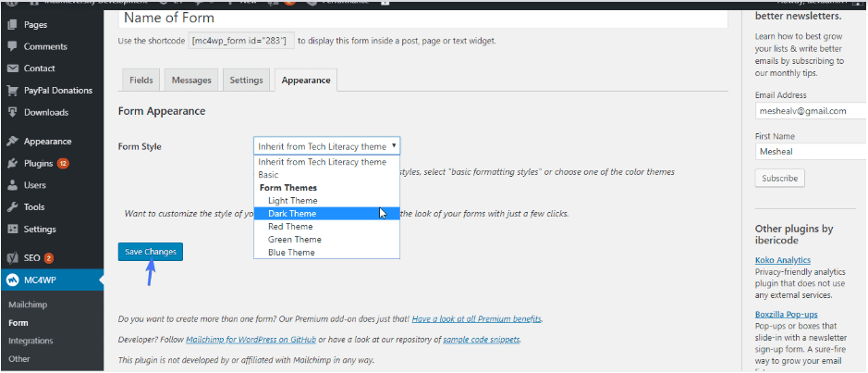Open the sample code snippets link

pyautogui.click(x=481, y=339)
